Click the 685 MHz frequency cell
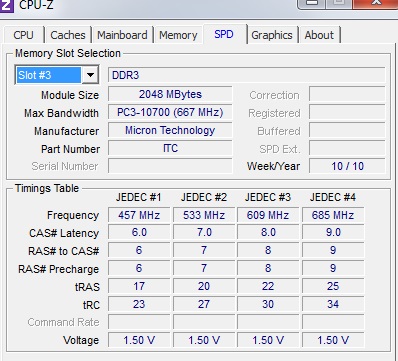Viewport: 398px width, 361px height. coord(333,215)
